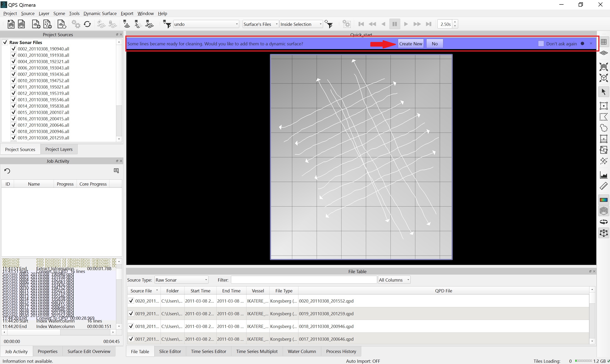
Task: Expand the Inside Selection dropdown
Action: pyautogui.click(x=301, y=24)
